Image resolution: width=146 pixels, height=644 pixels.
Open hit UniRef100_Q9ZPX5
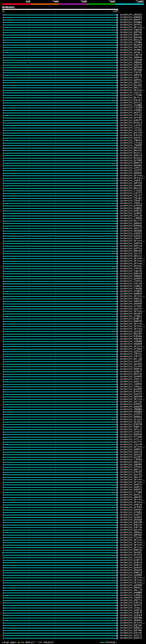[131, 65]
